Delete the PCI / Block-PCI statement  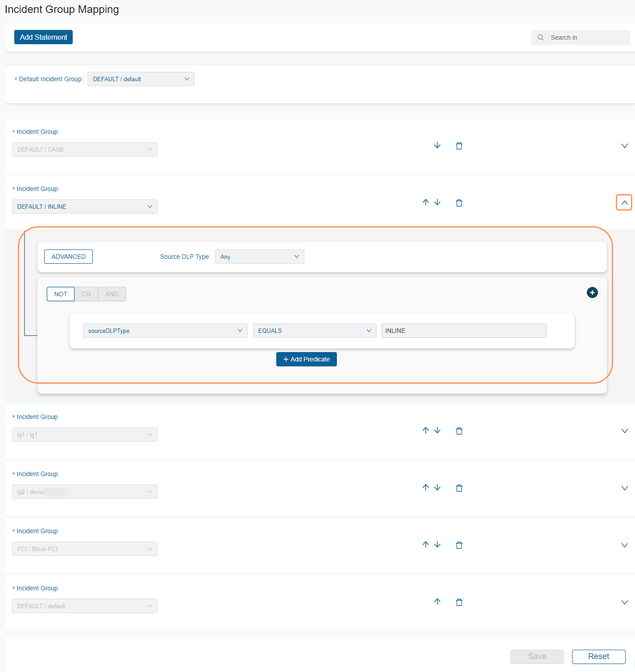459,545
